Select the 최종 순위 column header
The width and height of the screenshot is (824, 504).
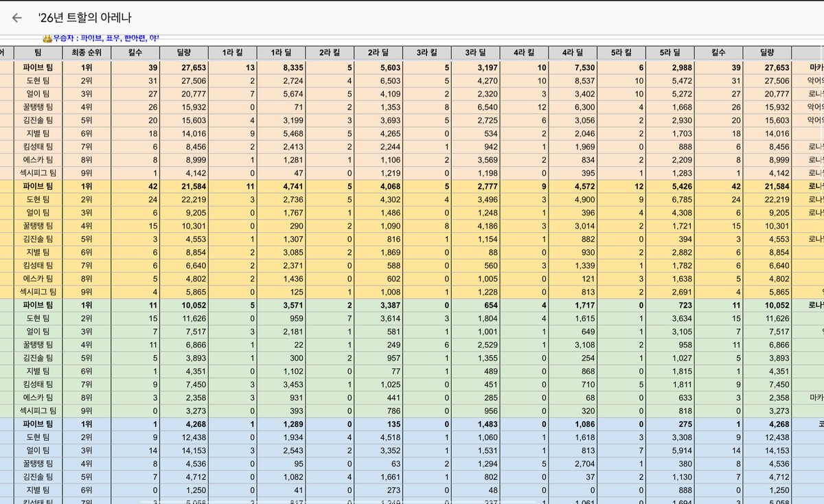pos(87,52)
